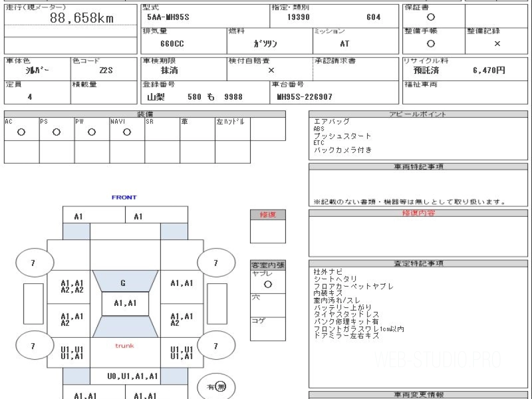Select the assessment note バッテリー上がり
Viewport: 532px width, 399px height.
(x=343, y=307)
